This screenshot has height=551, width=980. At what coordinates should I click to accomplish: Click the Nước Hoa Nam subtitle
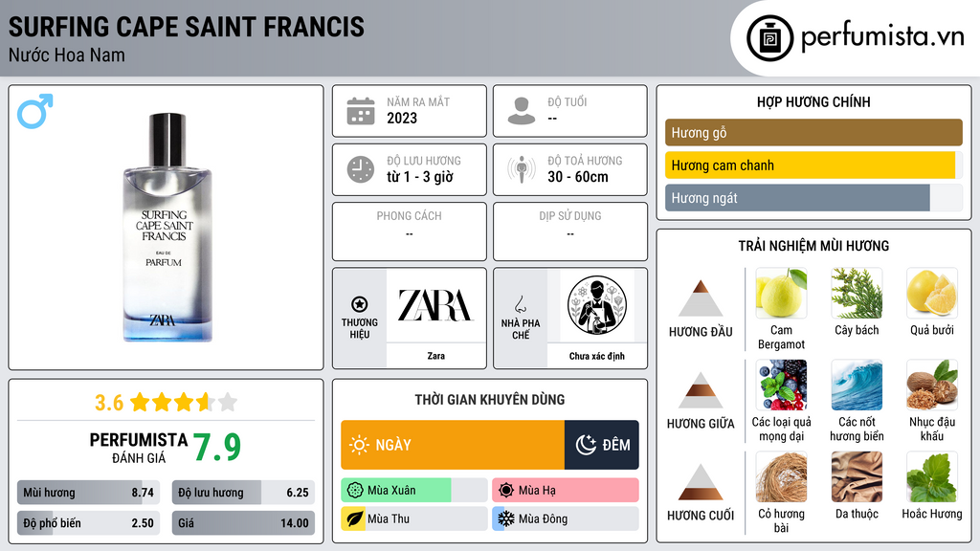click(x=66, y=55)
